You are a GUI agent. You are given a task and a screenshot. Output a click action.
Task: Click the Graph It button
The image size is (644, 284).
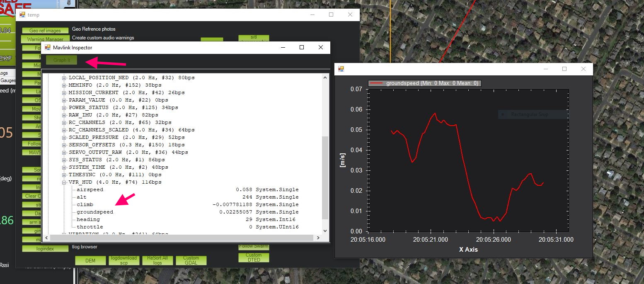[x=62, y=60]
